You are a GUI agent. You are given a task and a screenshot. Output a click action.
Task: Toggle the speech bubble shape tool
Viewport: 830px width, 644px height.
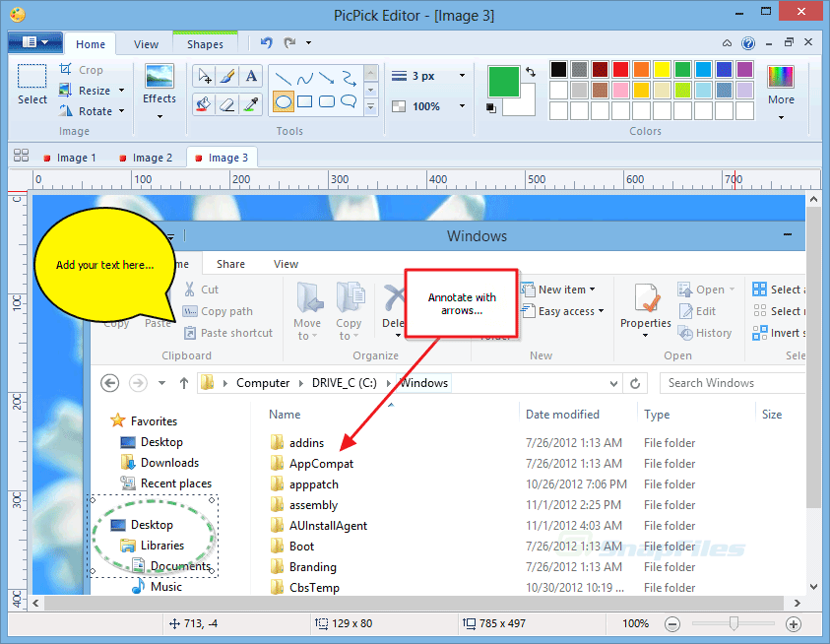click(x=349, y=101)
